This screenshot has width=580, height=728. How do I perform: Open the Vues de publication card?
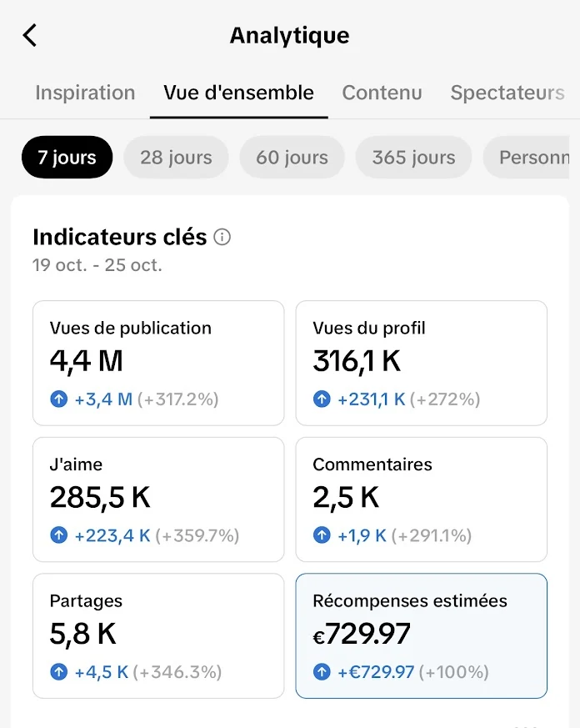[x=158, y=363]
